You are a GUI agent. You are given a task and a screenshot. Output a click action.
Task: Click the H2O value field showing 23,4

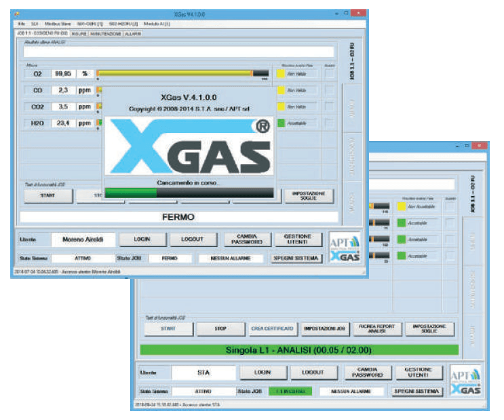tap(63, 123)
